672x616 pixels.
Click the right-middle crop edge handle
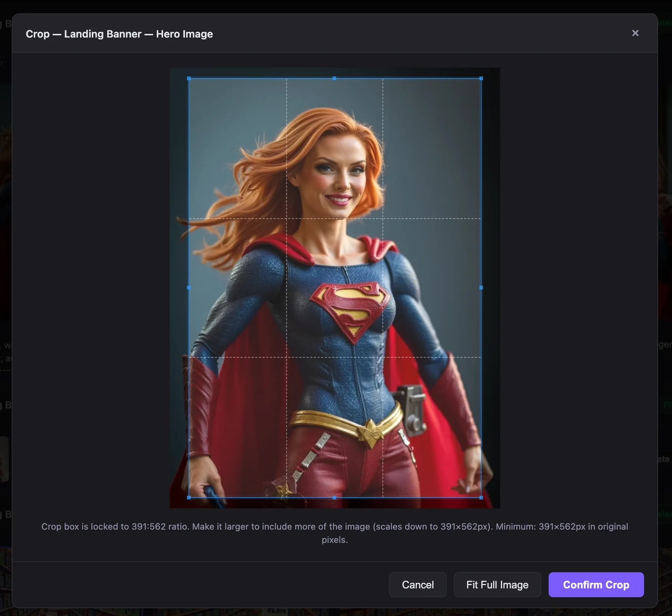(x=481, y=288)
